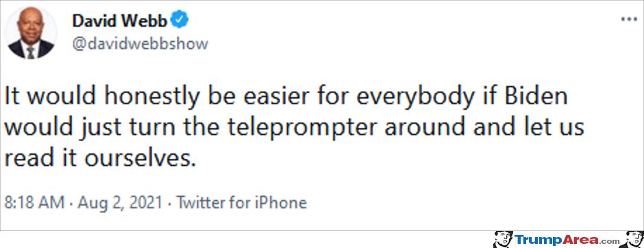The width and height of the screenshot is (644, 248).
Task: Click the right cartoon face watermark icon
Action: coord(634,239)
